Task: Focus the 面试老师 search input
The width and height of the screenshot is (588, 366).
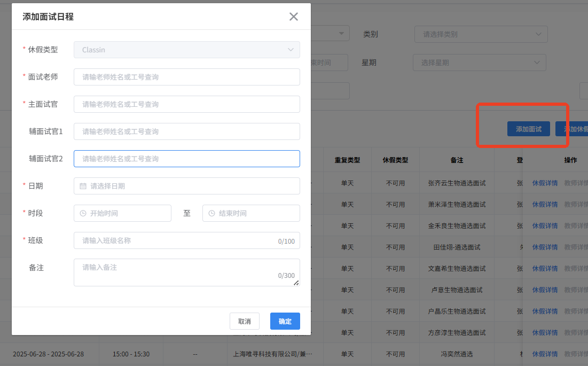Action: pyautogui.click(x=186, y=77)
